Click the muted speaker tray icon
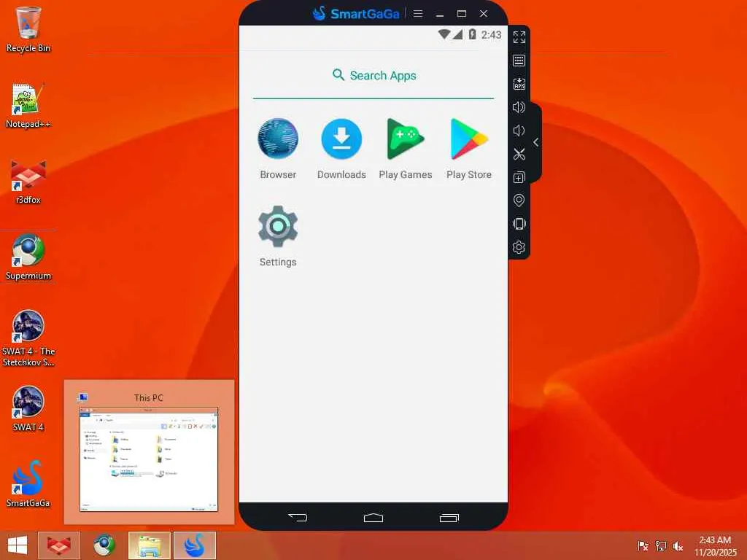This screenshot has width=747, height=560. click(x=678, y=546)
